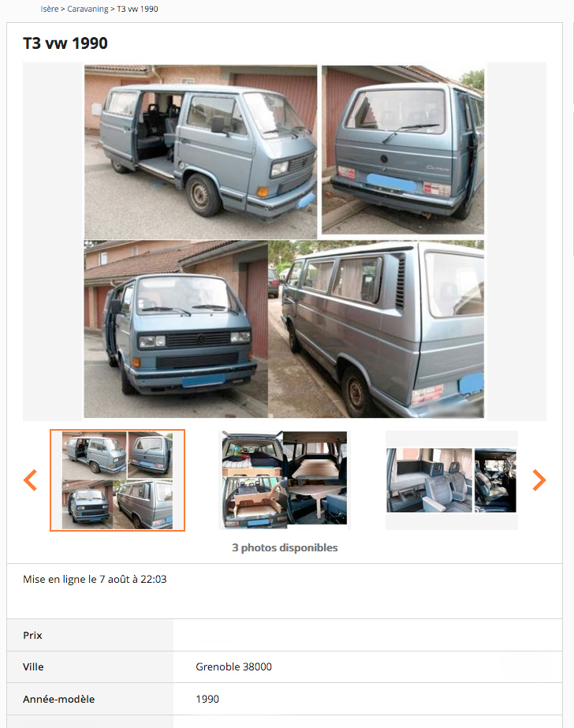Select the interior seats thumbnail
This screenshot has width=574, height=728.
[452, 480]
